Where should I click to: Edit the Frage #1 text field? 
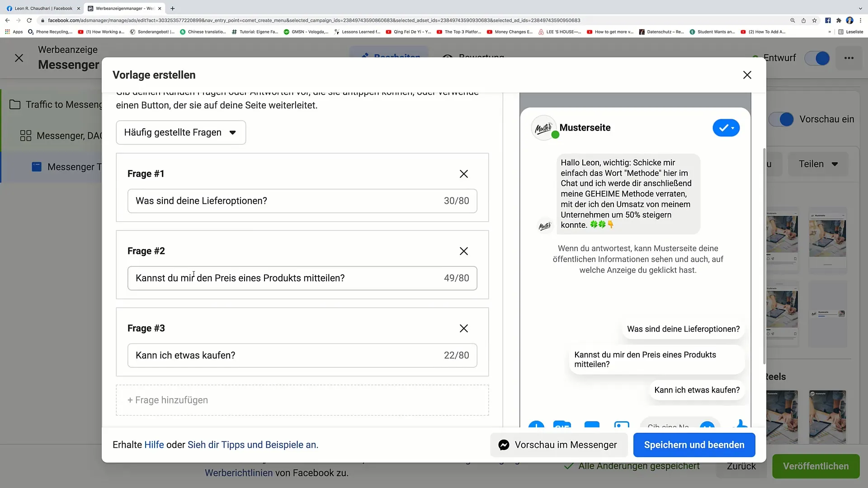click(x=302, y=201)
